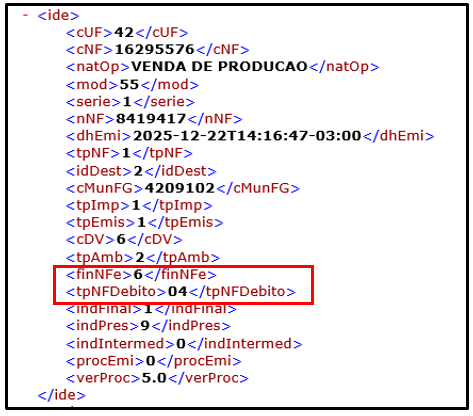The width and height of the screenshot is (473, 416).
Task: Click the natOp text VENDA DE PRODUCAO
Action: pyautogui.click(x=219, y=67)
